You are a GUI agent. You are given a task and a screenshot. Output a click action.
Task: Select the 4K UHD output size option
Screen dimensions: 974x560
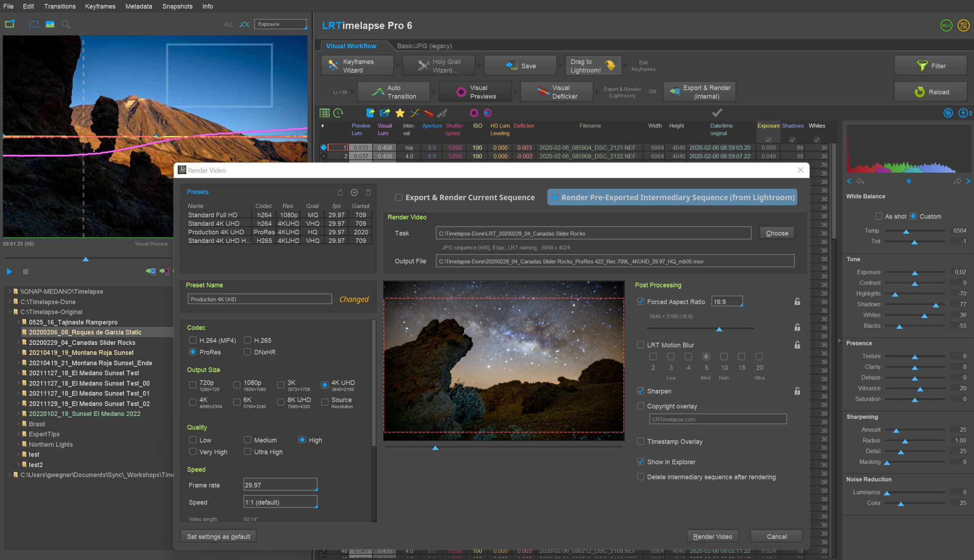click(324, 383)
